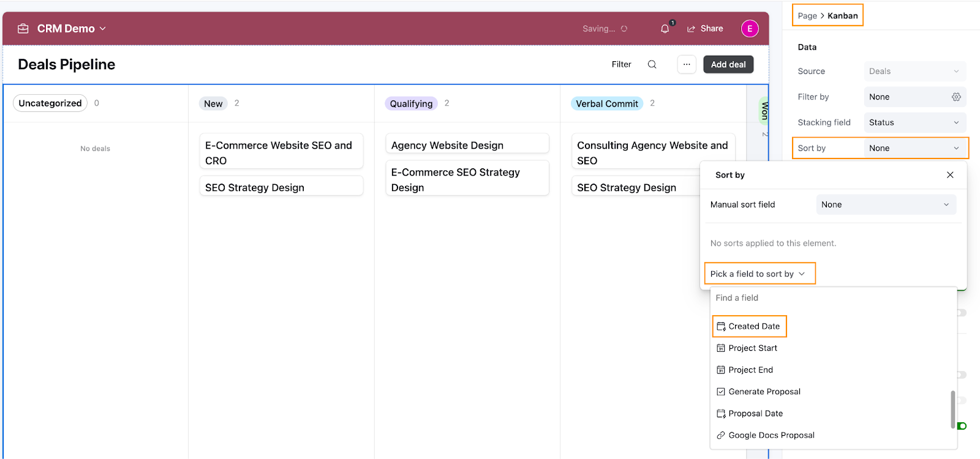
Task: Click the New column label
Action: tap(213, 103)
